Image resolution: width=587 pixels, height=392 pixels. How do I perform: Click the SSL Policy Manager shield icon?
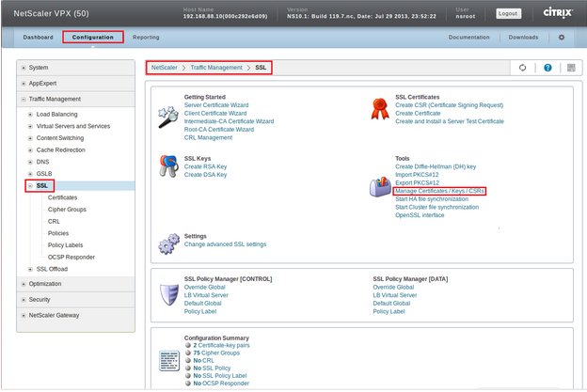pos(169,295)
